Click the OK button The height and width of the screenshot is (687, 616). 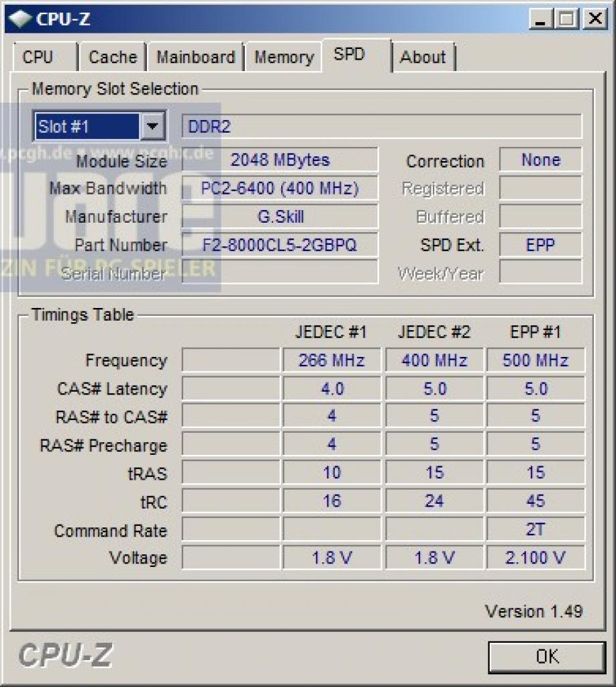click(547, 657)
